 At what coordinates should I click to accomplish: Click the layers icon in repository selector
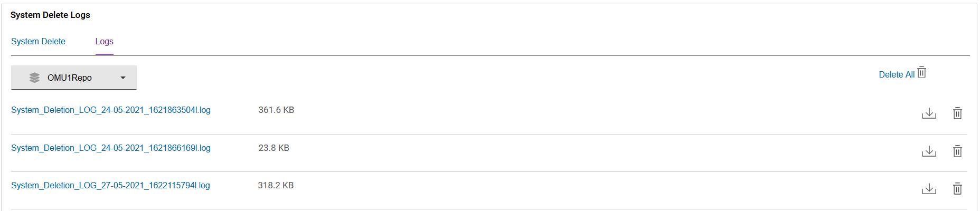coord(34,78)
